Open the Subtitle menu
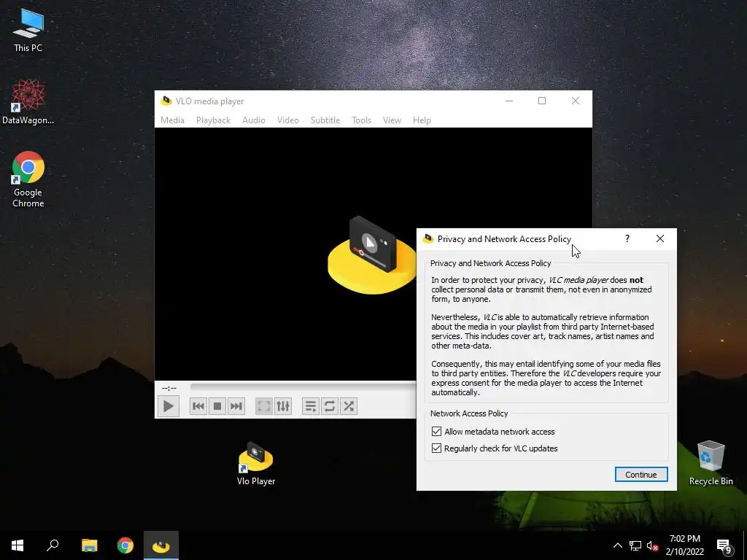747x560 pixels. [325, 120]
